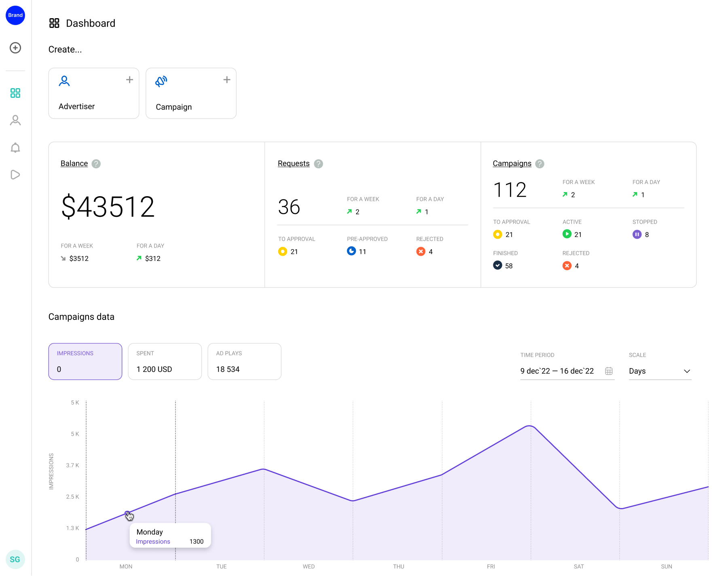Click the Finished dark checkmark icon
The image size is (728, 576).
point(498,265)
